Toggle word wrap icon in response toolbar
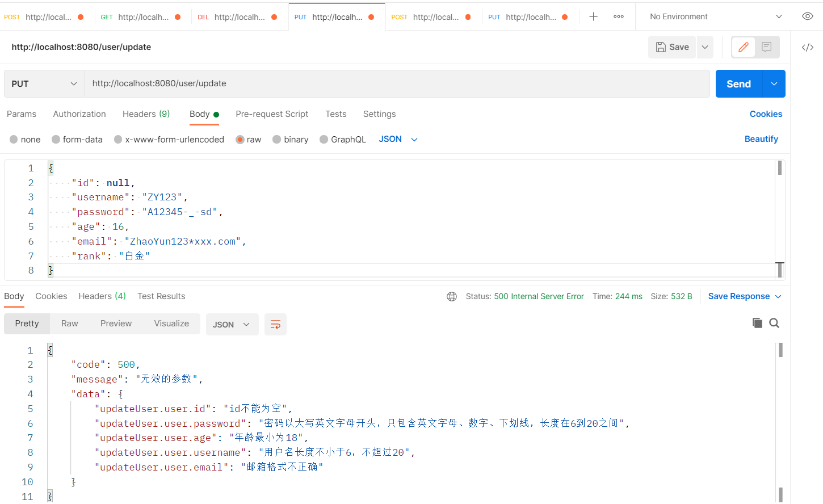The width and height of the screenshot is (823, 504). pos(275,324)
